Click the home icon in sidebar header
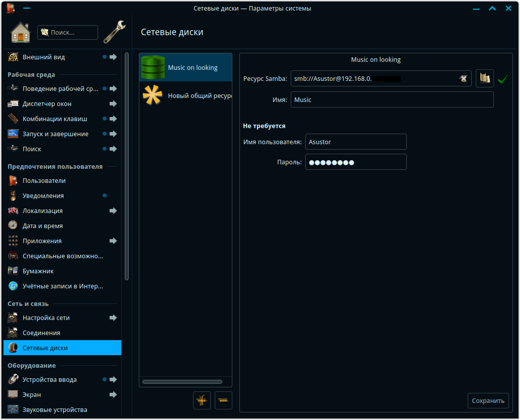 pyautogui.click(x=21, y=33)
